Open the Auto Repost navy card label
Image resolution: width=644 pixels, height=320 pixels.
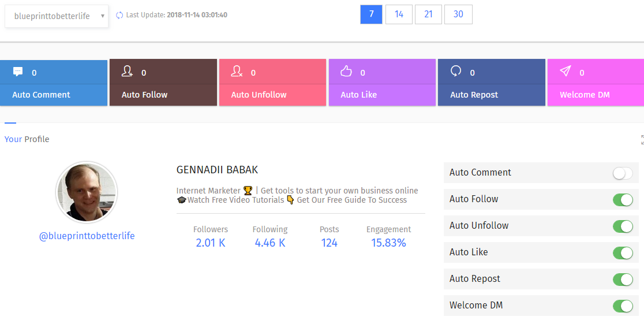tap(474, 95)
